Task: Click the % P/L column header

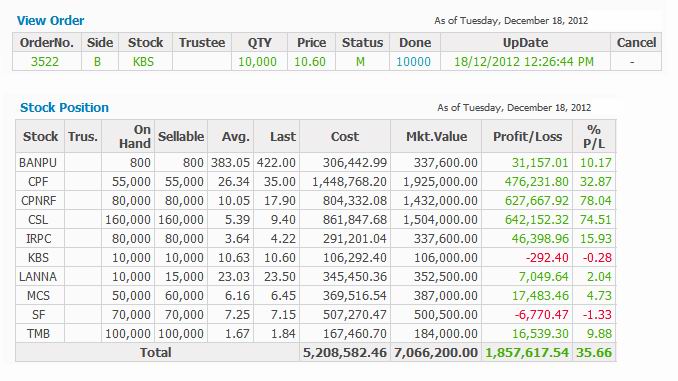Action: [594, 137]
